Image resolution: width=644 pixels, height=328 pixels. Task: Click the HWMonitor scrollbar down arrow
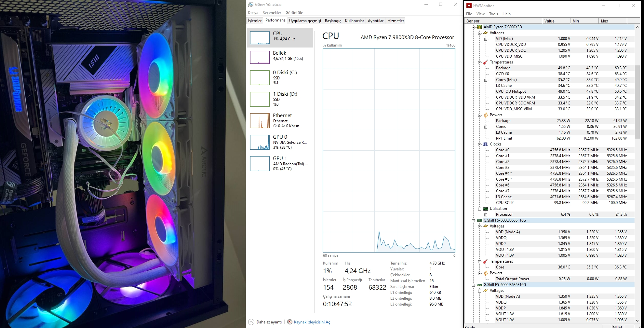tap(637, 321)
